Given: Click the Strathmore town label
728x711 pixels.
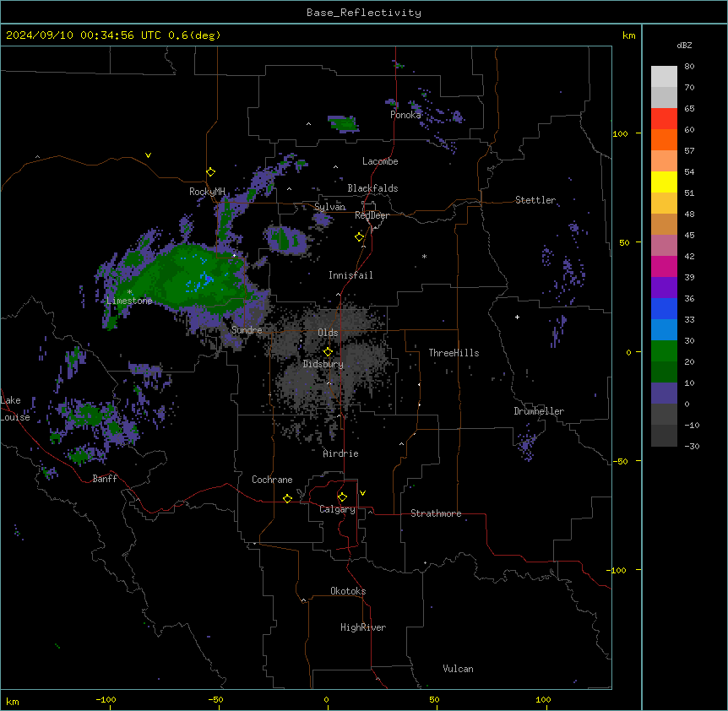Looking at the screenshot, I should pos(436,513).
